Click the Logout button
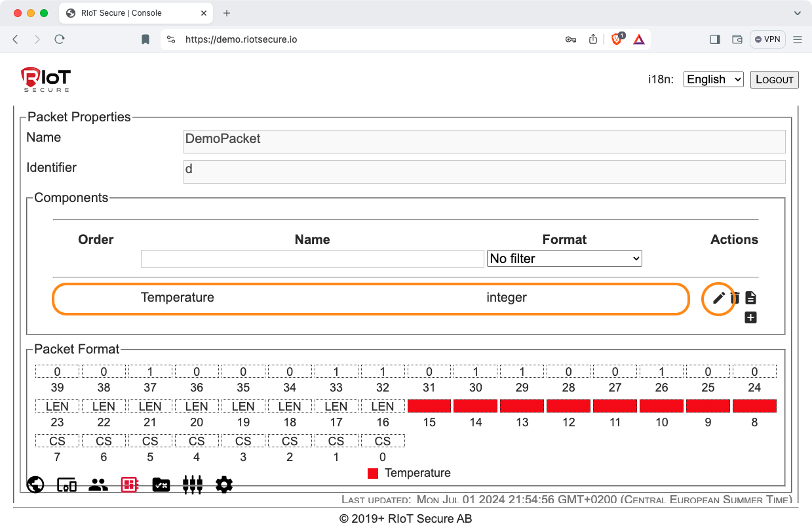Viewport: 812px width, 526px height. (774, 79)
